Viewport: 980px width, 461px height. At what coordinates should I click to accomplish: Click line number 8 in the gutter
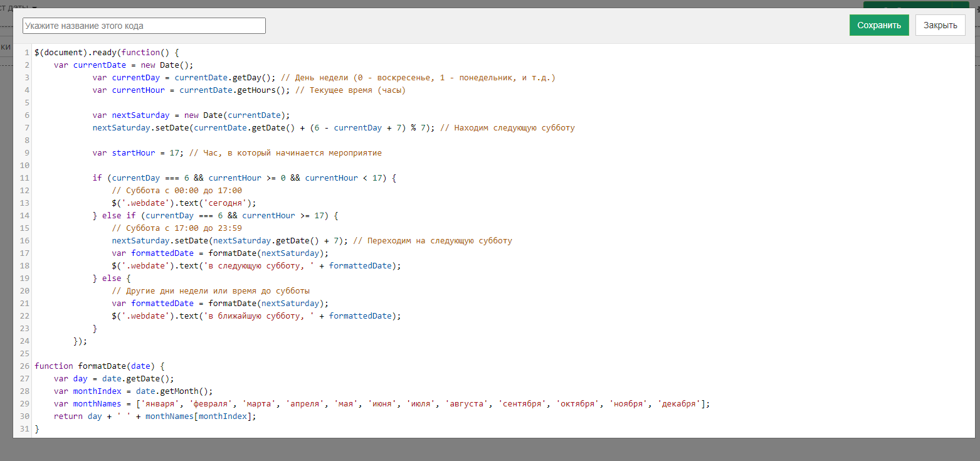27,140
